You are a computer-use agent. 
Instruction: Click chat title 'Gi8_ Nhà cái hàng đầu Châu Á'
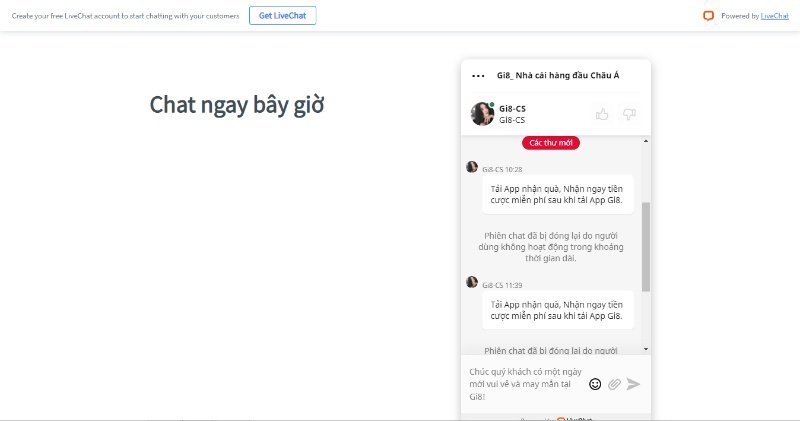pos(558,76)
